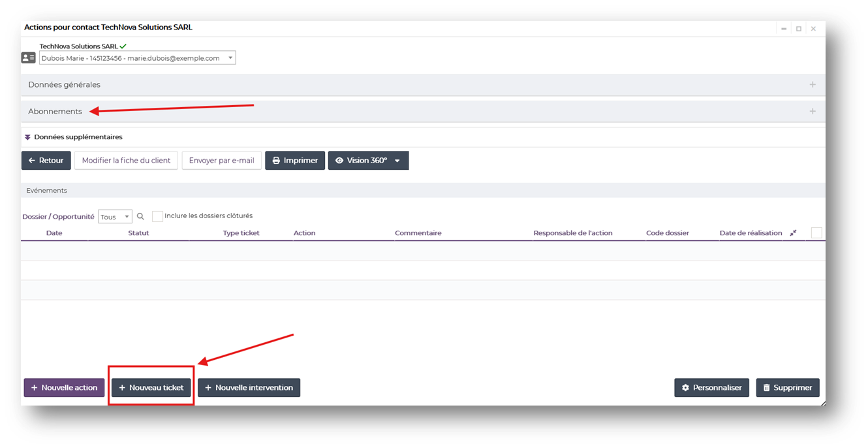Click the Envoyer par e-mail button
The image size is (868, 448).
(x=221, y=161)
